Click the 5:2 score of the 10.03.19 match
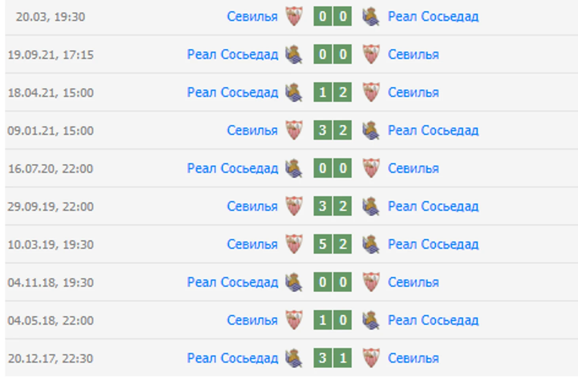 [x=333, y=245]
